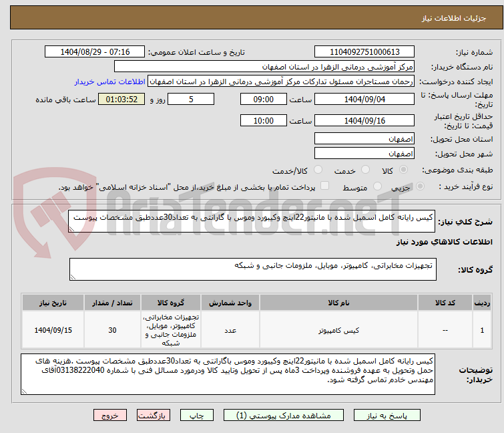504x433 pixels.
Task: Click the quantity cell 30
Action: point(112,330)
